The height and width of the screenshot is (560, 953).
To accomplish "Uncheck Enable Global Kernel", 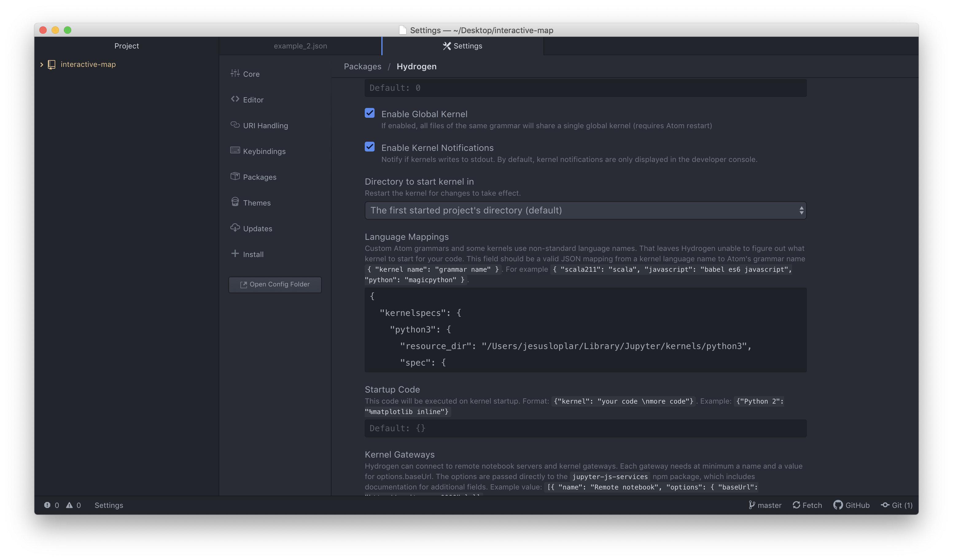I will click(x=369, y=113).
